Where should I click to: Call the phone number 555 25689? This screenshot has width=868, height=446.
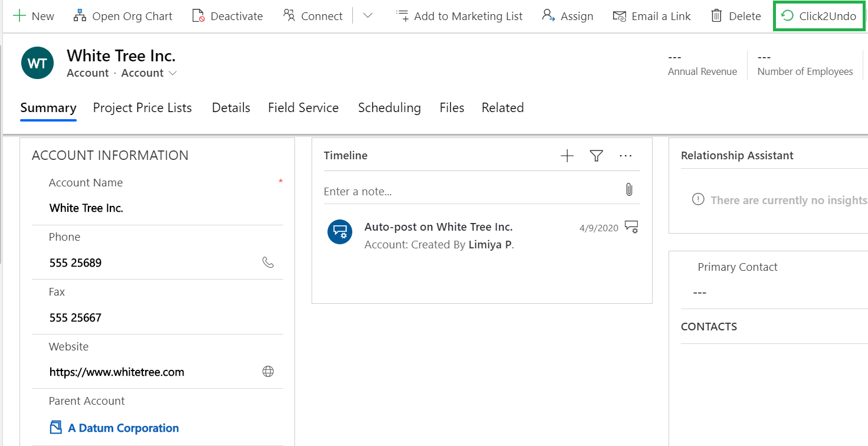click(x=268, y=262)
